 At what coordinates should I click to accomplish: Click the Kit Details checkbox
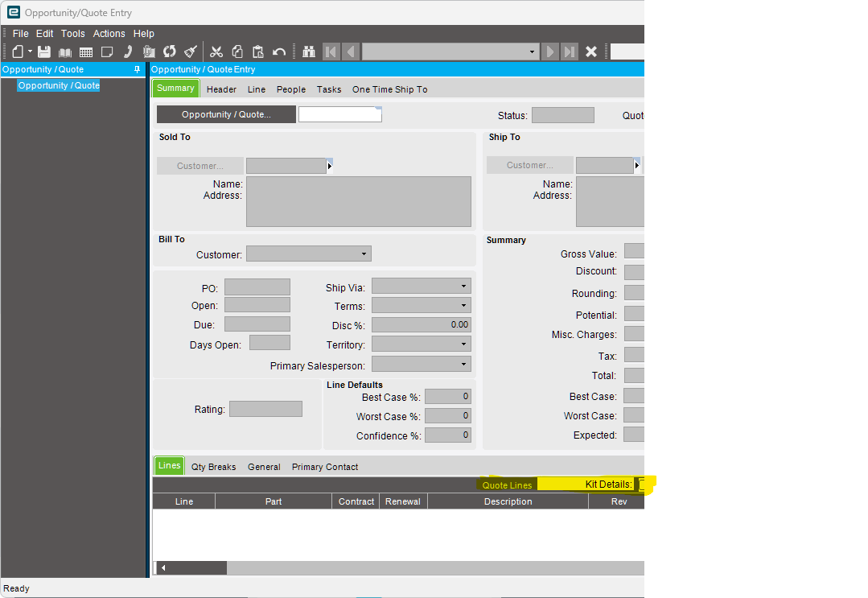[641, 485]
